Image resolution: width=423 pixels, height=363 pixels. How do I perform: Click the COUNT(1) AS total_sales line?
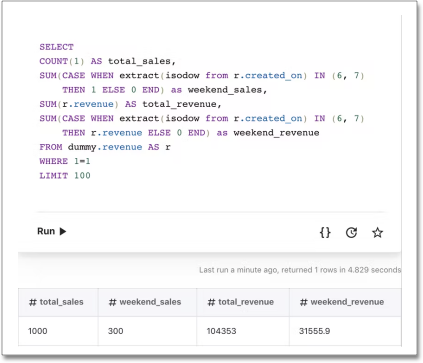click(x=107, y=61)
